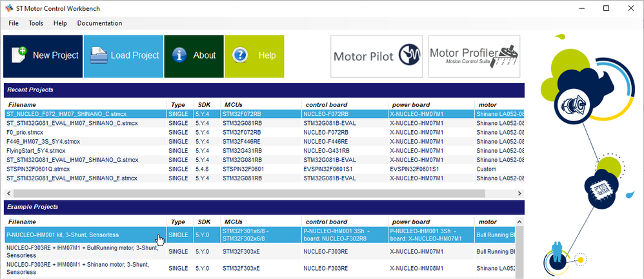Viewport: 644px width, 279px height.
Task: Select F446_IHM07_3S_5Y4.stmcx recent project
Action: pos(265,142)
